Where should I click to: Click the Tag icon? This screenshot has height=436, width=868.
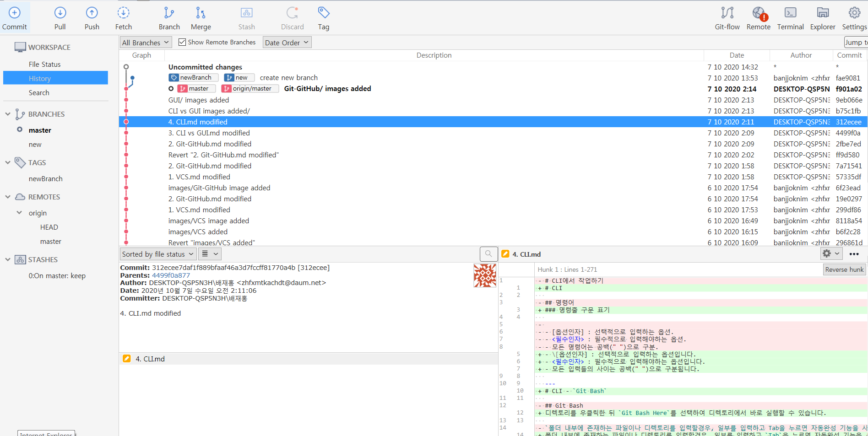coord(323,17)
